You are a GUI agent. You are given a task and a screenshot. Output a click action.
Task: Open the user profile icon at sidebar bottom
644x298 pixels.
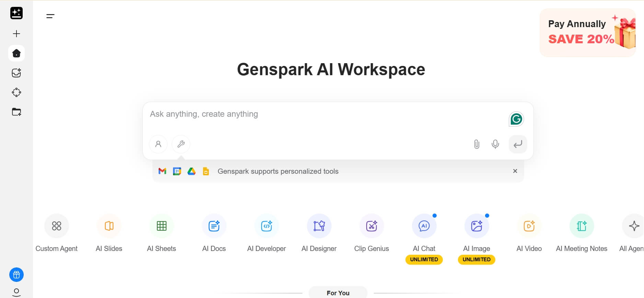click(16, 293)
